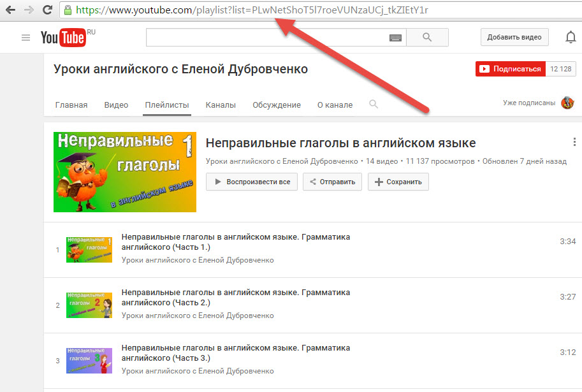Click channel name under video Часть 1
582x392 pixels.
coord(198,260)
